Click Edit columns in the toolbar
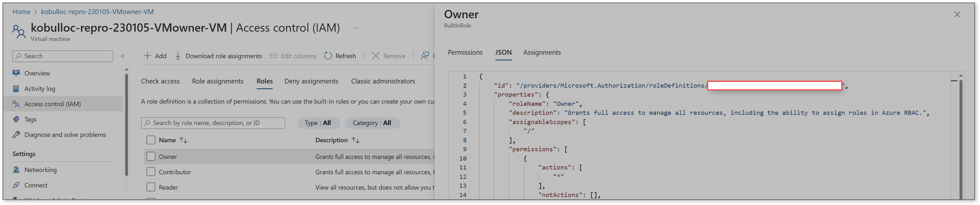This screenshot has height=205, width=980. 293,56
